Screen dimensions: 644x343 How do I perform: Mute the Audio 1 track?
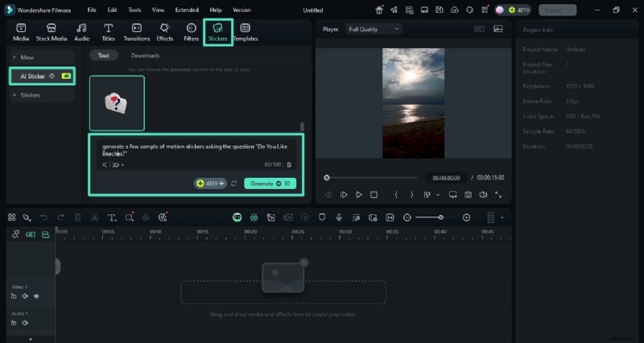pyautogui.click(x=25, y=323)
